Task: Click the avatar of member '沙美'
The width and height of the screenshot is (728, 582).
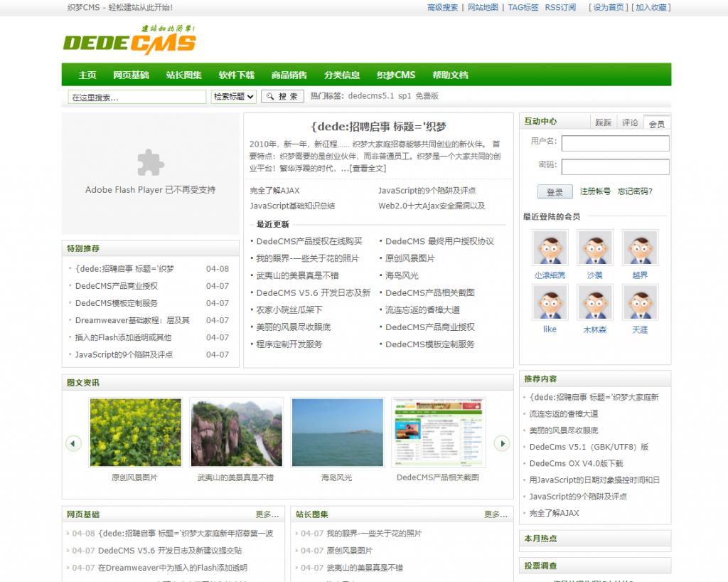Action: (x=595, y=247)
